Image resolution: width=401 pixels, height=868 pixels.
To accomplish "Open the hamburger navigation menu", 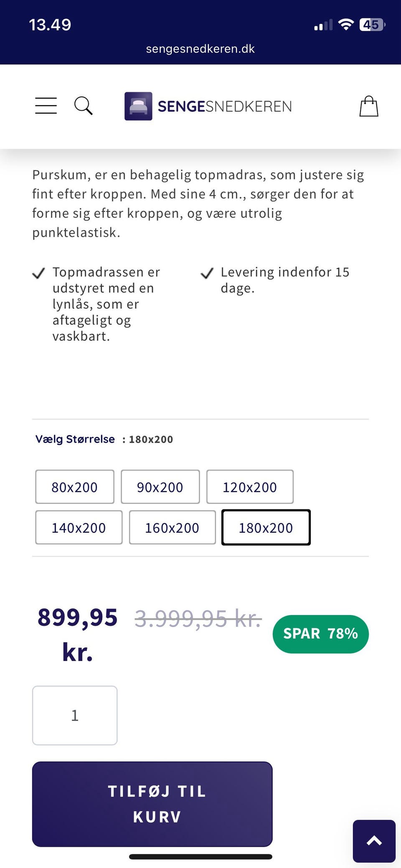I will [x=46, y=106].
